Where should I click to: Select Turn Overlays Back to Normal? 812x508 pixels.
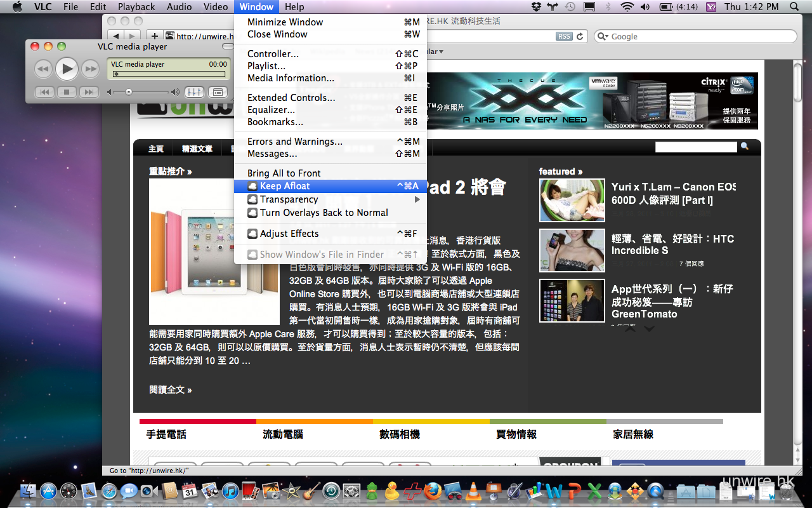324,213
